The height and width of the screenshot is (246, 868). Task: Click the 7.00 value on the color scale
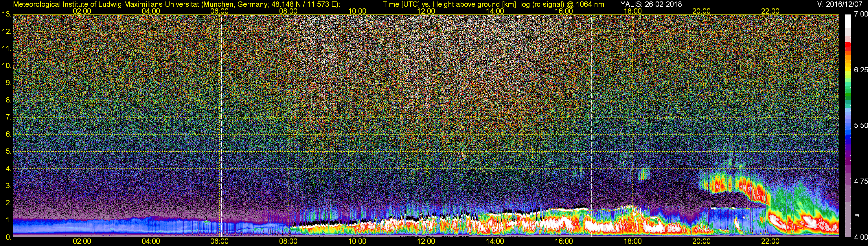861,14
